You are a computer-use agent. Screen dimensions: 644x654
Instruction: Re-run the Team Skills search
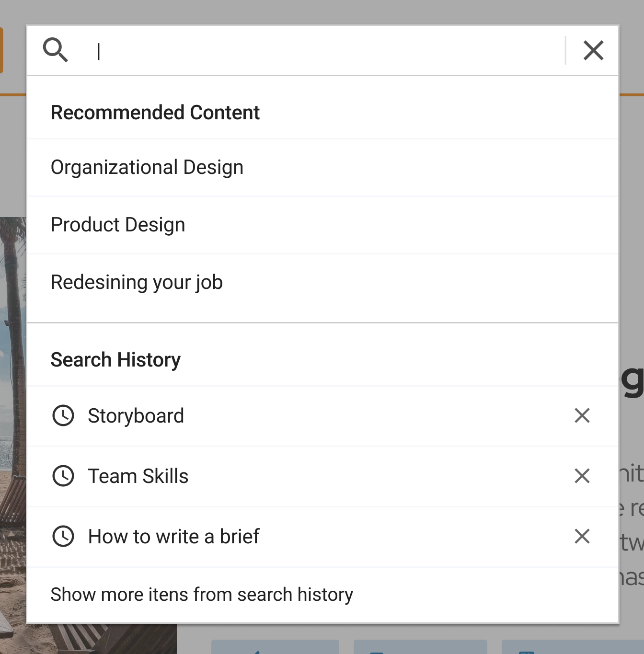click(x=138, y=476)
